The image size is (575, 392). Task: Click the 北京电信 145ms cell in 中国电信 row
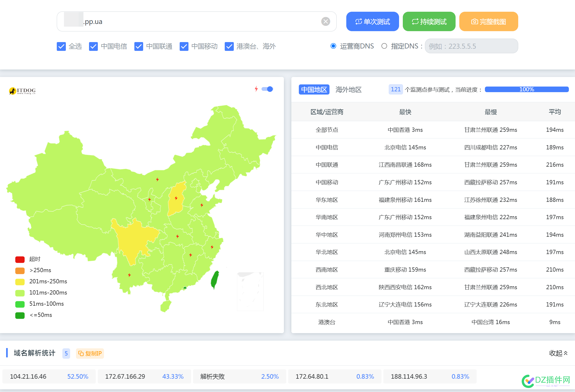coord(405,147)
